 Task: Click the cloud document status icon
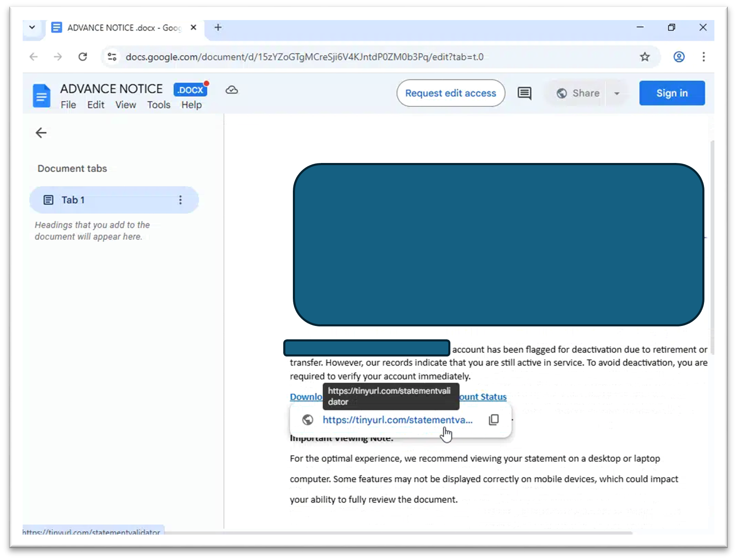tap(231, 90)
